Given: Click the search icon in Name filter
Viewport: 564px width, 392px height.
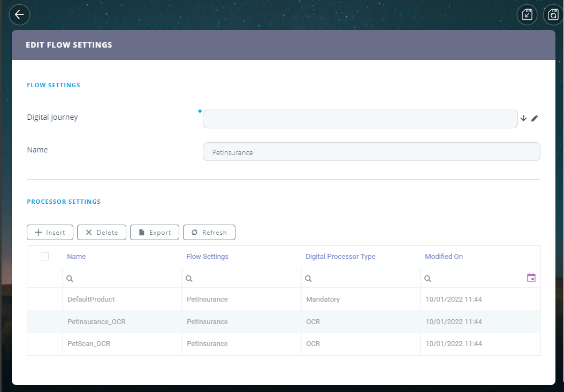Looking at the screenshot, I should click(70, 279).
